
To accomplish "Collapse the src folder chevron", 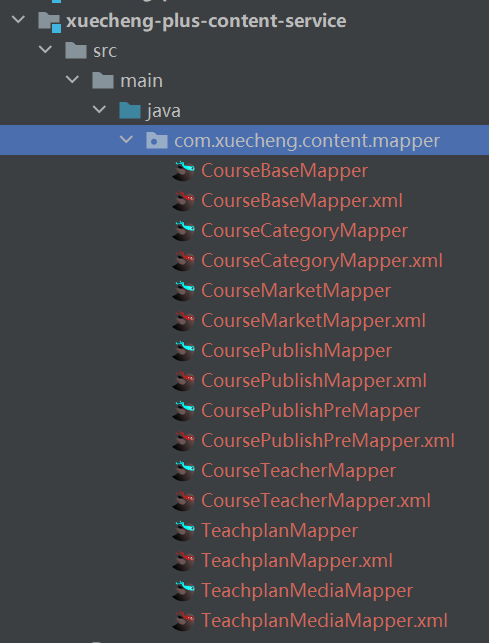I will [x=45, y=49].
